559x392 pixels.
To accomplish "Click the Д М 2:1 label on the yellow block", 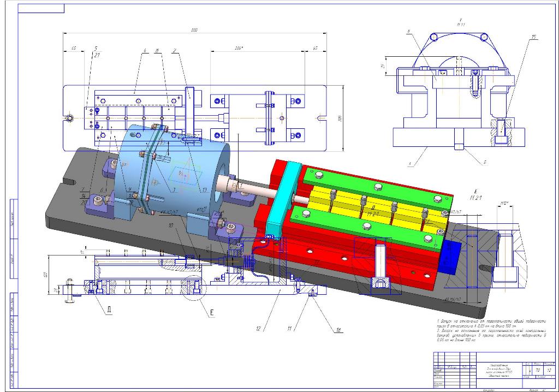I will 373,211.
